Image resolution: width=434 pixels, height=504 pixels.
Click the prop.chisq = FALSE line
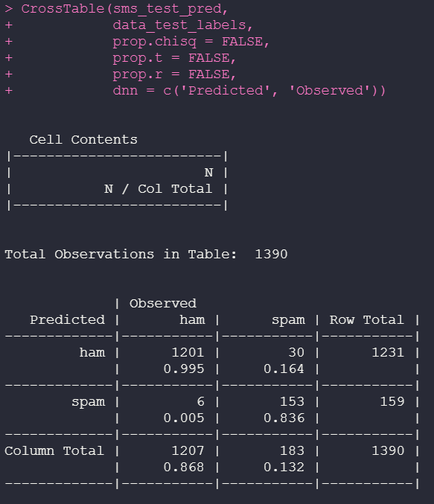[191, 42]
